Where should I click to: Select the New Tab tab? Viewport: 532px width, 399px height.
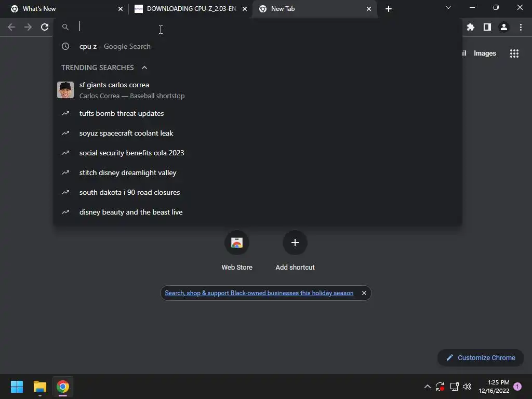(314, 9)
